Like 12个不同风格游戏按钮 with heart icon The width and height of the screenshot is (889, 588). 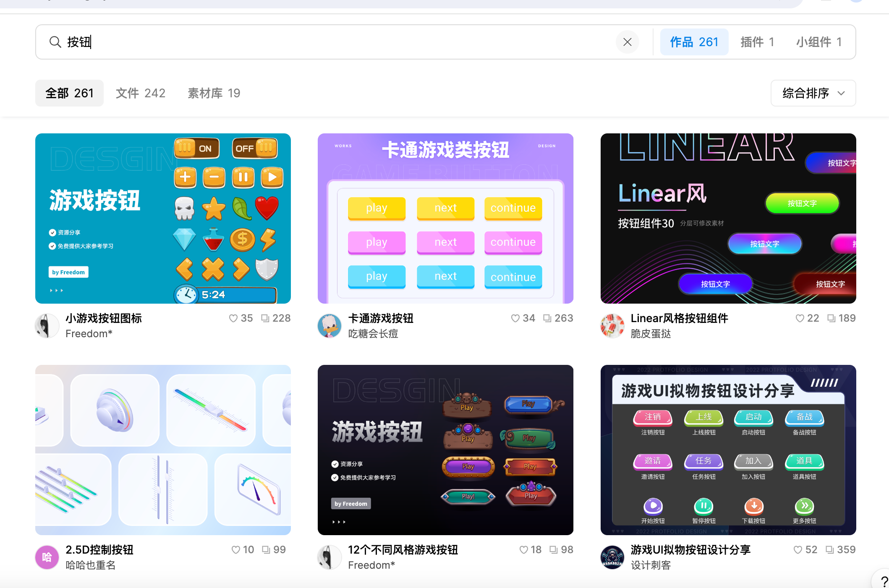click(x=524, y=550)
